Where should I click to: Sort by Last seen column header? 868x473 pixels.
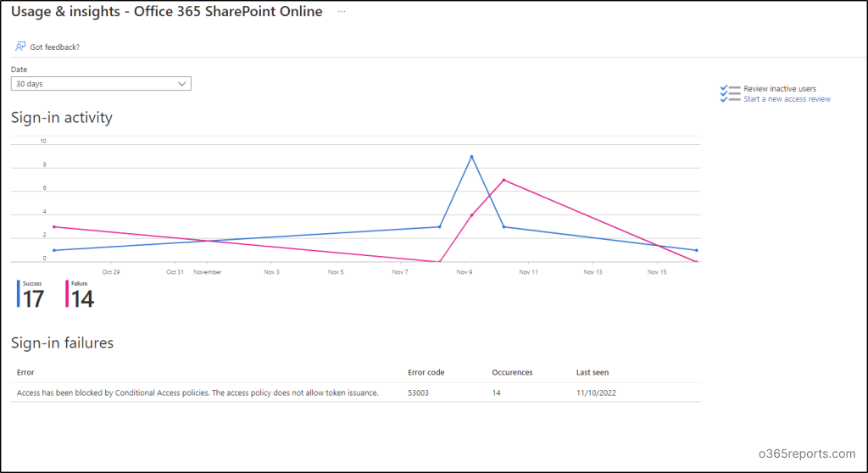click(x=593, y=372)
